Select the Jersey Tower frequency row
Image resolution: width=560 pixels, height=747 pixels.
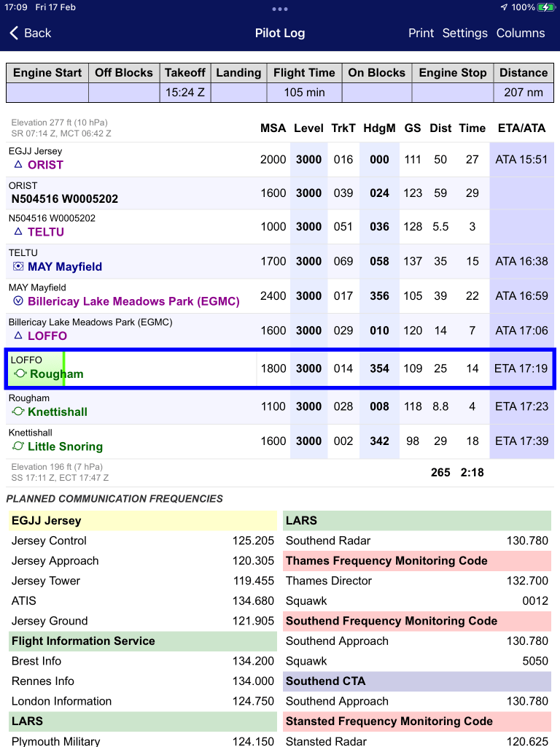[x=142, y=581]
